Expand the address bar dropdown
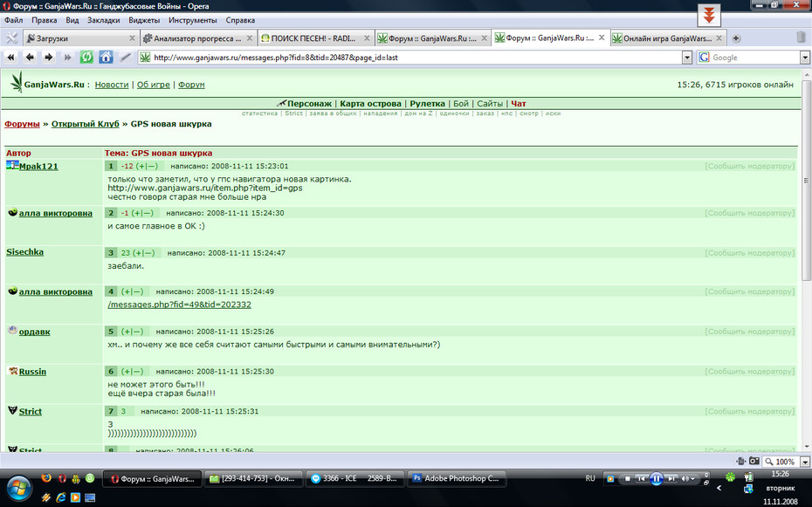Viewport: 812px width, 507px height. [x=686, y=58]
